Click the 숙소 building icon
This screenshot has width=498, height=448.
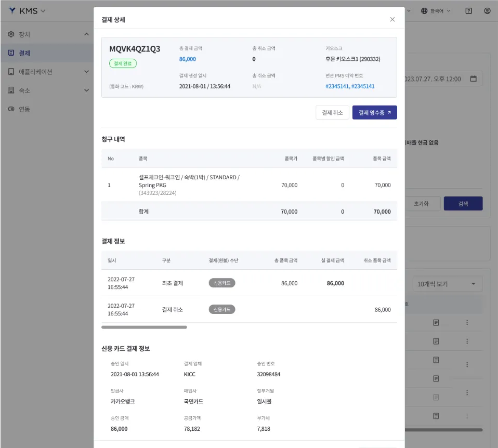coord(11,90)
